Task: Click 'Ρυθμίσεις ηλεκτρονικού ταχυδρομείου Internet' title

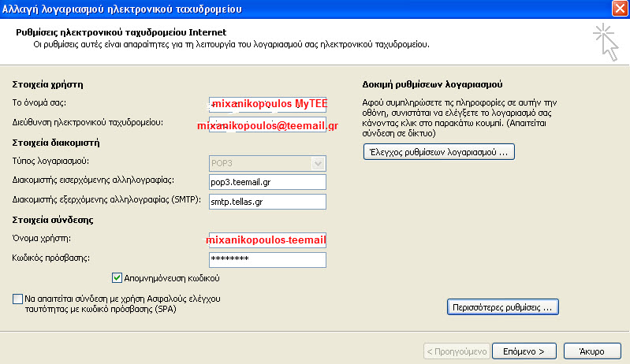Action: 121,32
